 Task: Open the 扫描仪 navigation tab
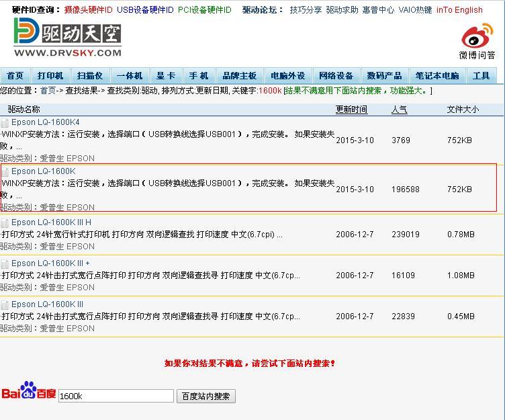pos(90,76)
